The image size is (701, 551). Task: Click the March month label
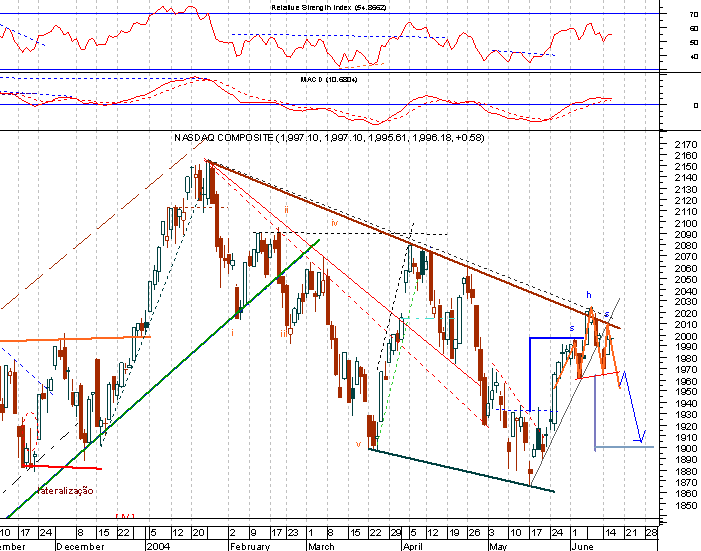(321, 547)
